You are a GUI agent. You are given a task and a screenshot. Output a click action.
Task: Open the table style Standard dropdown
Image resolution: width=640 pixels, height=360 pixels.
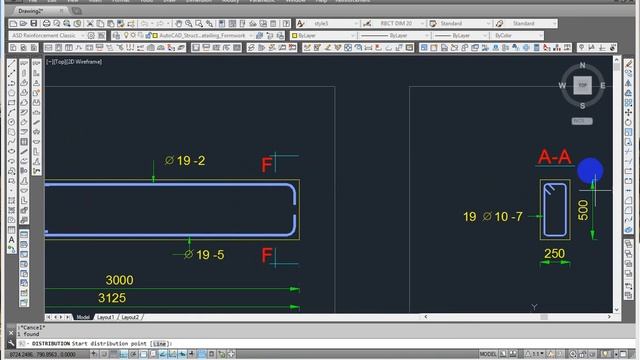tap(464, 24)
